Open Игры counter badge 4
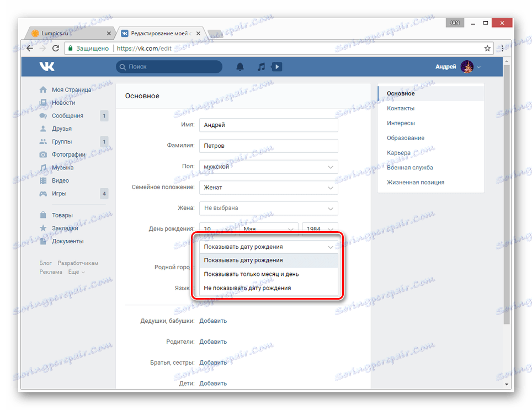This screenshot has width=532, height=410. (x=104, y=194)
